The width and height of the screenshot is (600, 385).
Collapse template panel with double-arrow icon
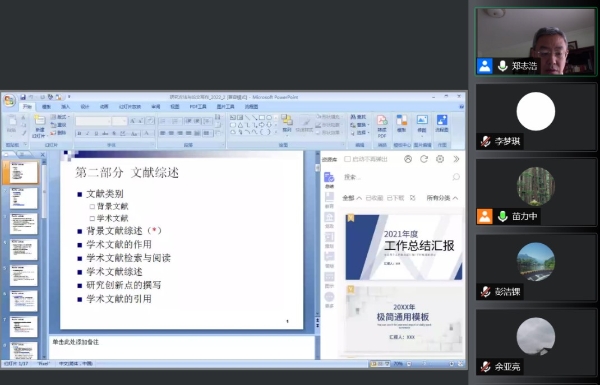pos(456,159)
